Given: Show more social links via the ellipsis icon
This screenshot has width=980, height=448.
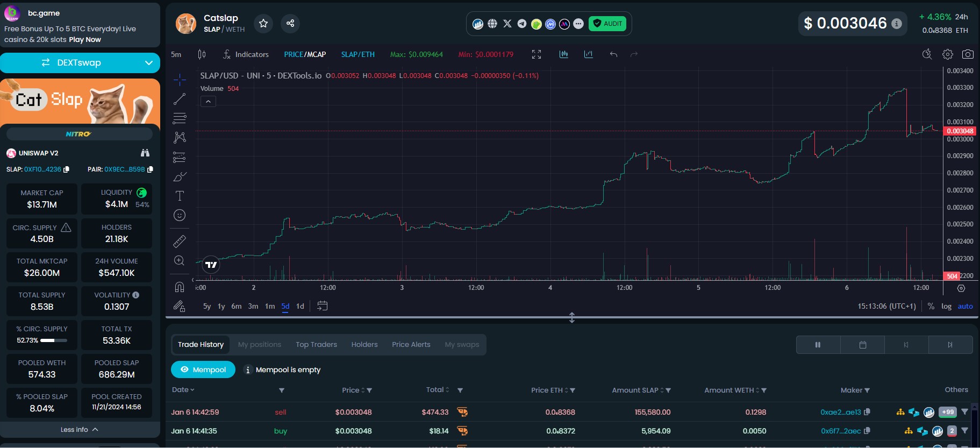Looking at the screenshot, I should point(578,24).
